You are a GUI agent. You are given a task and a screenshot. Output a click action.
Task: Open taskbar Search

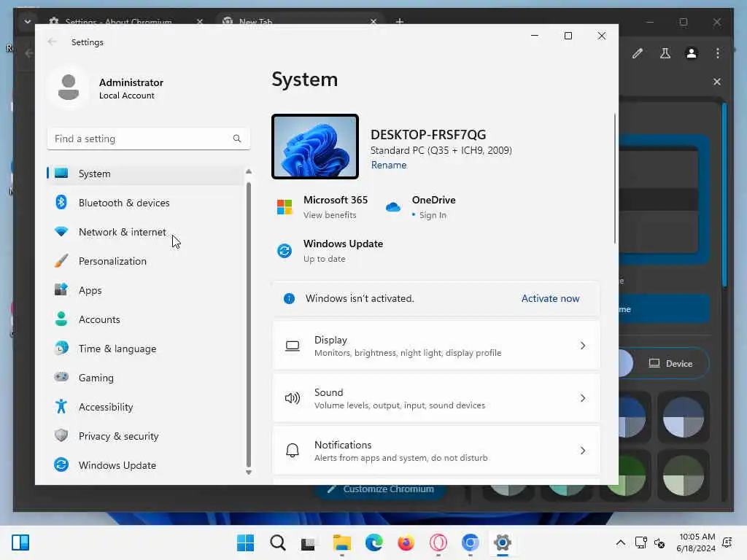point(278,542)
